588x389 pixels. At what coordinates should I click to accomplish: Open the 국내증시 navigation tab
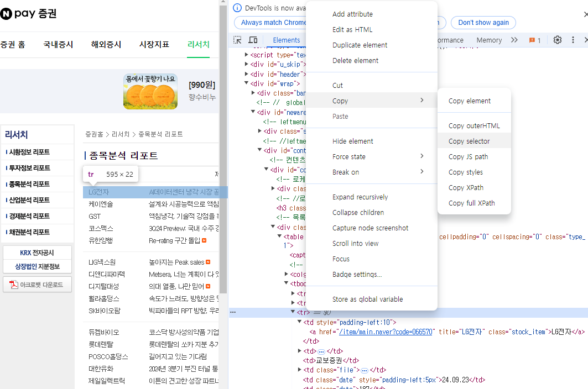58,45
